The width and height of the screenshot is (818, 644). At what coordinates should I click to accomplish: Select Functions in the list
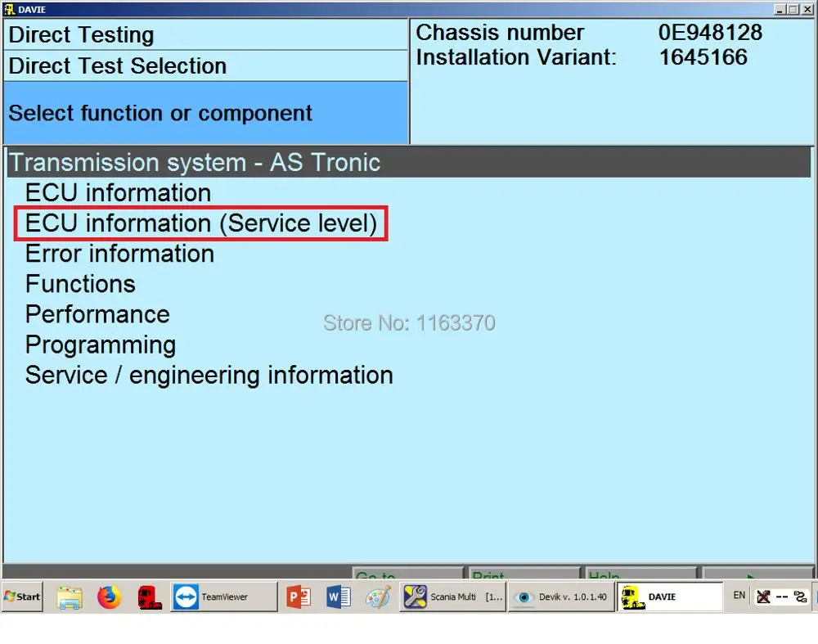80,284
